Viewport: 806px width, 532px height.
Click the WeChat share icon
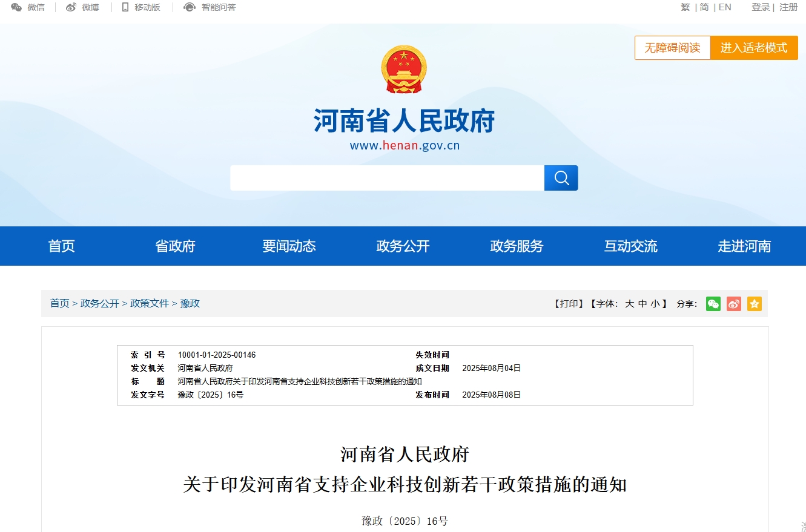tap(713, 304)
